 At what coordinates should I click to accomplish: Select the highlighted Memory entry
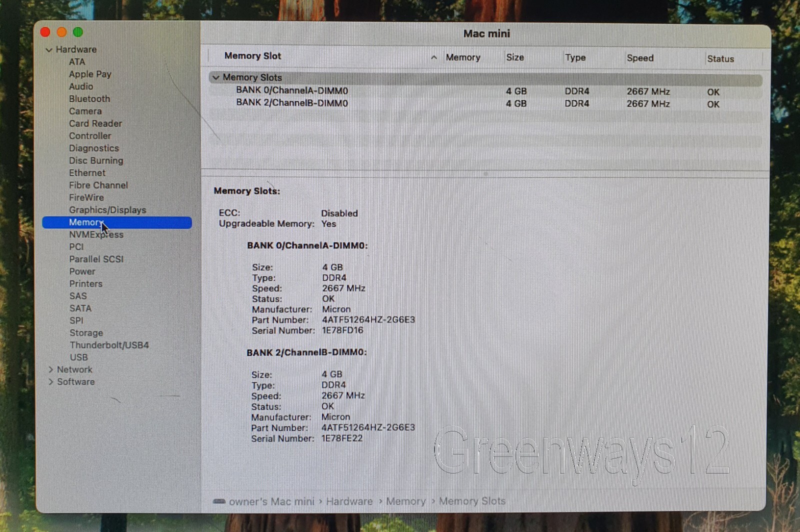117,222
